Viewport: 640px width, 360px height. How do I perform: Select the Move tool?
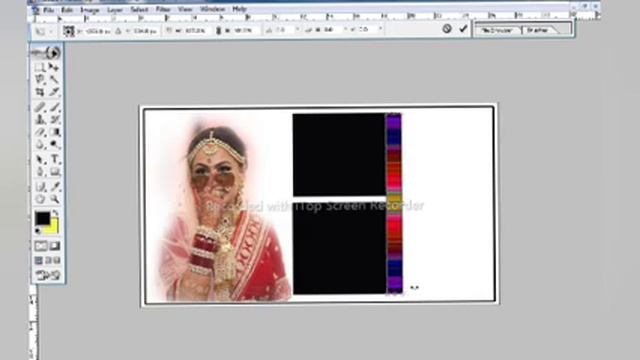point(55,67)
